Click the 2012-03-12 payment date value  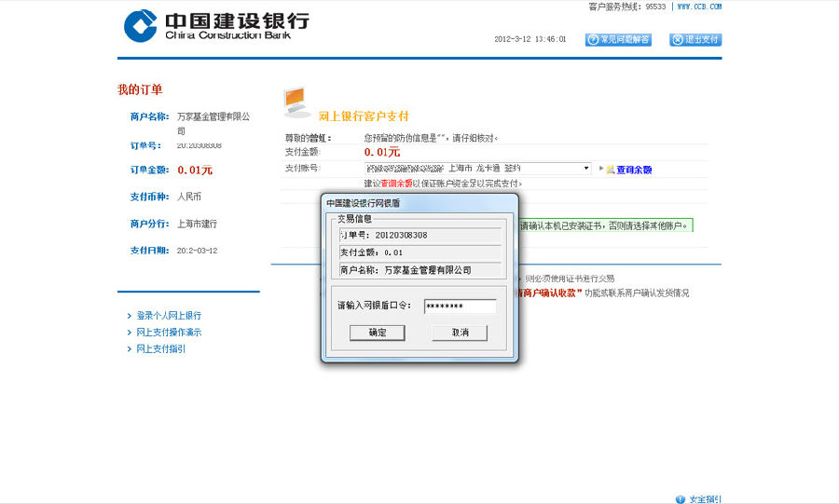point(197,251)
